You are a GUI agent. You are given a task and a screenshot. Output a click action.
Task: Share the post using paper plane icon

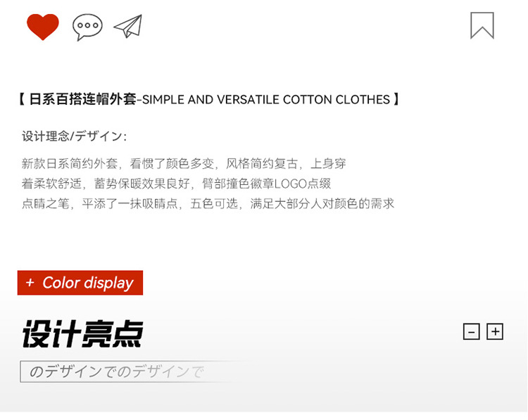pyautogui.click(x=128, y=26)
